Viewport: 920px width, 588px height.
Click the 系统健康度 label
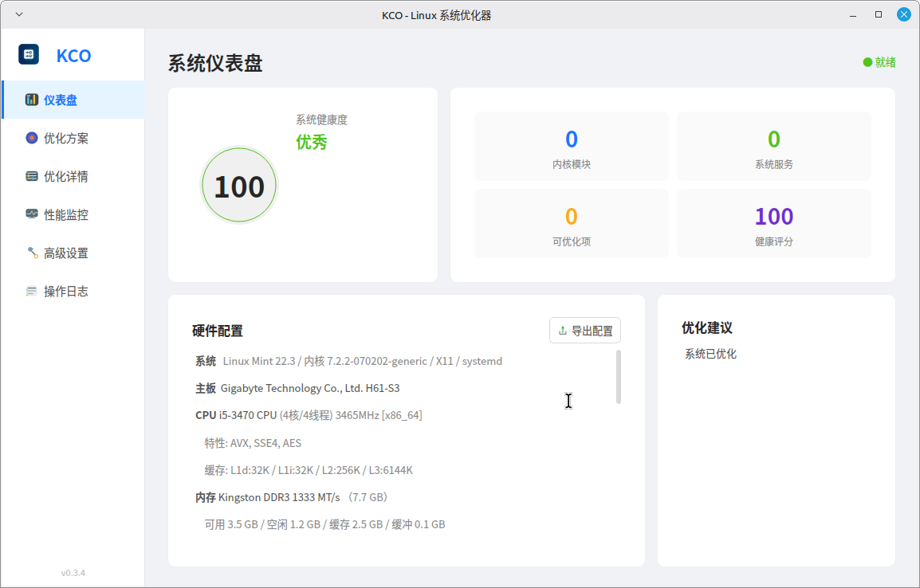coord(321,120)
